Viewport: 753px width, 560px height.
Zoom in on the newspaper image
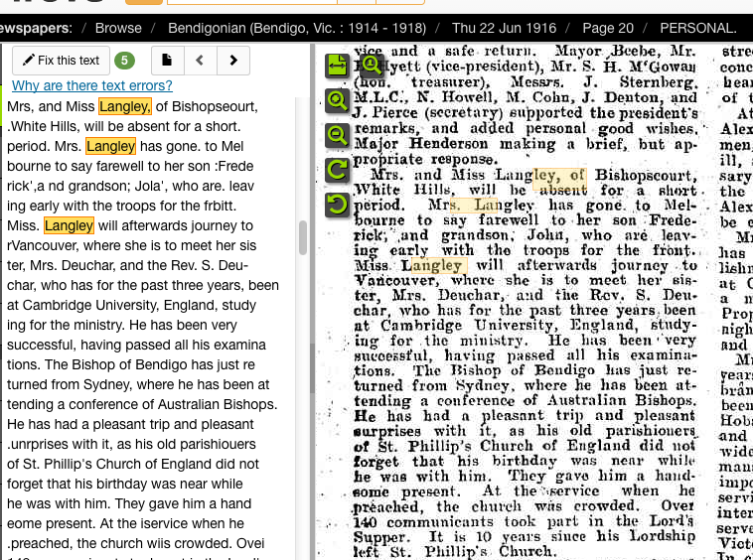[x=337, y=100]
